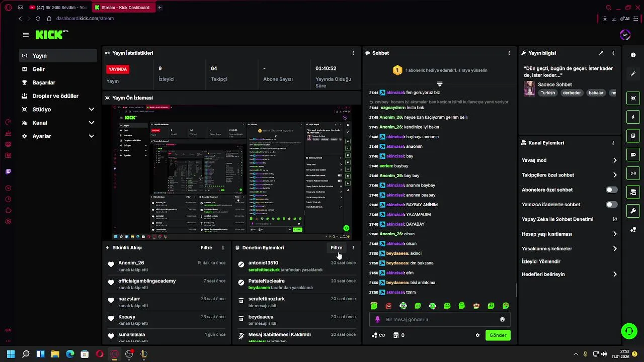Open File Explorer from the taskbar
This screenshot has height=362, width=644.
coord(55,354)
